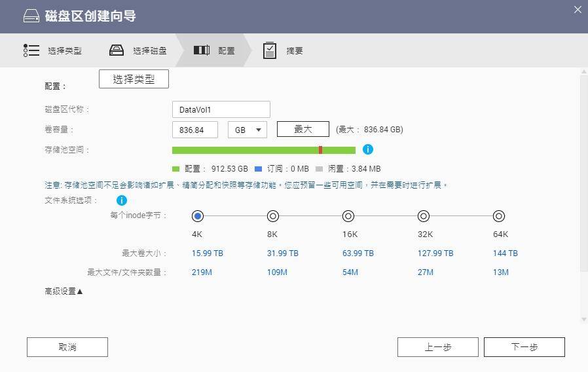Close the 磁盘区创建向导 dialog
Image resolution: width=588 pixels, height=372 pixels.
(x=578, y=10)
